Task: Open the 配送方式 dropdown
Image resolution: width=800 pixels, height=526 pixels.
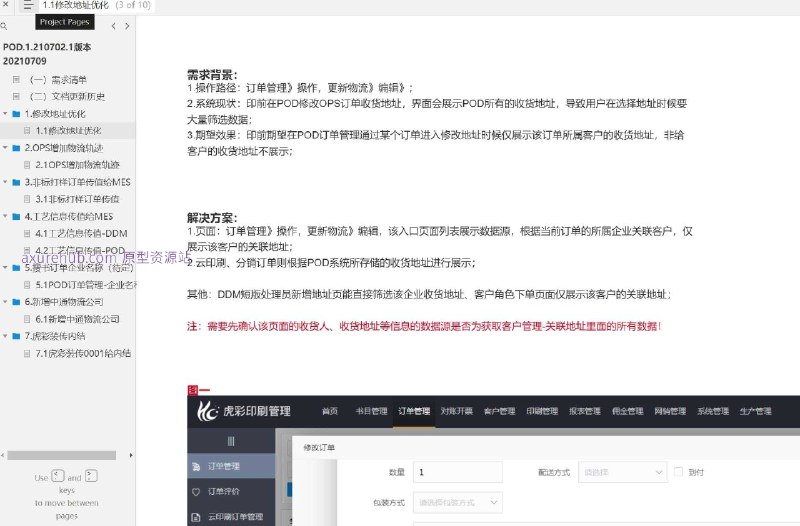Action: tap(622, 472)
